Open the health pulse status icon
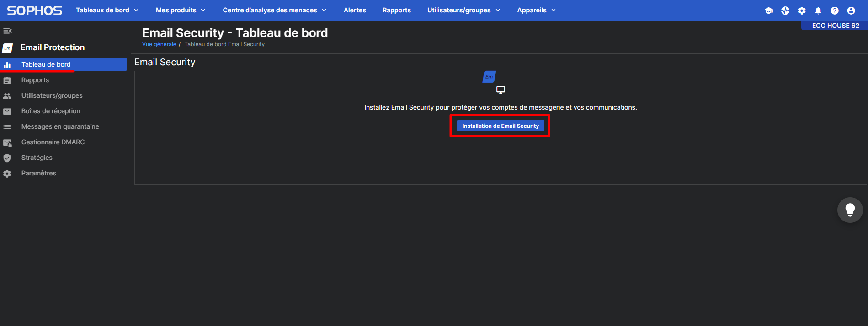The height and width of the screenshot is (326, 868). tap(785, 11)
